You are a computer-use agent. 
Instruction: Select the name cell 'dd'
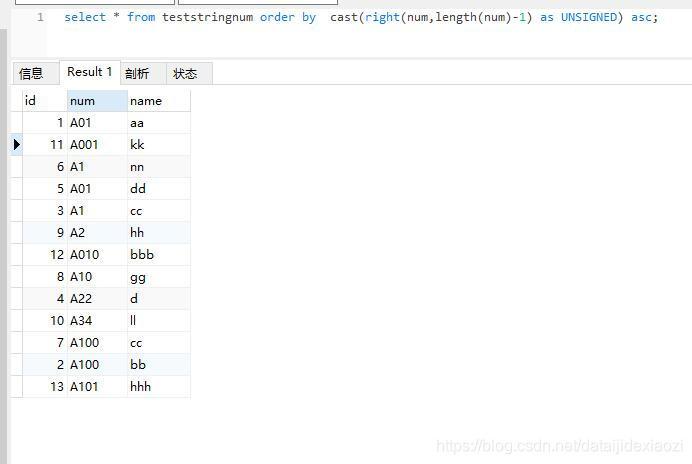tap(159, 189)
